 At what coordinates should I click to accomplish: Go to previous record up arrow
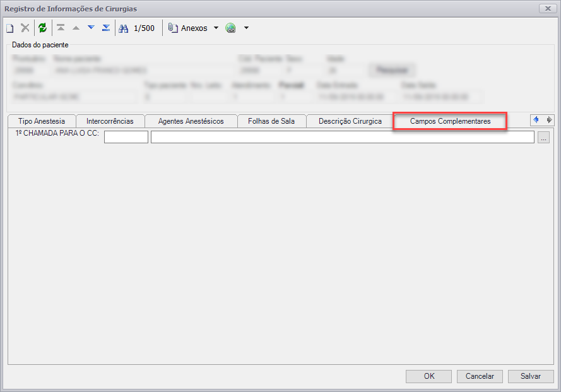76,28
